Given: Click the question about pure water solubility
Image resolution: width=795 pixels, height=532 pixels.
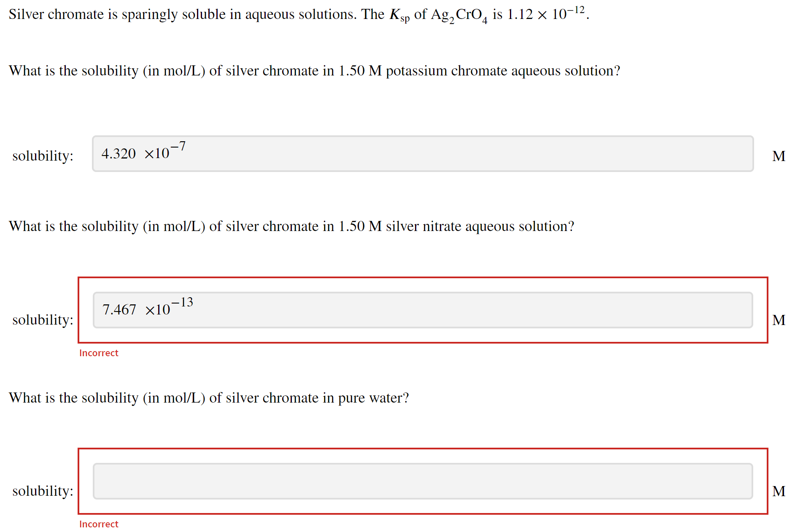Looking at the screenshot, I should [209, 398].
